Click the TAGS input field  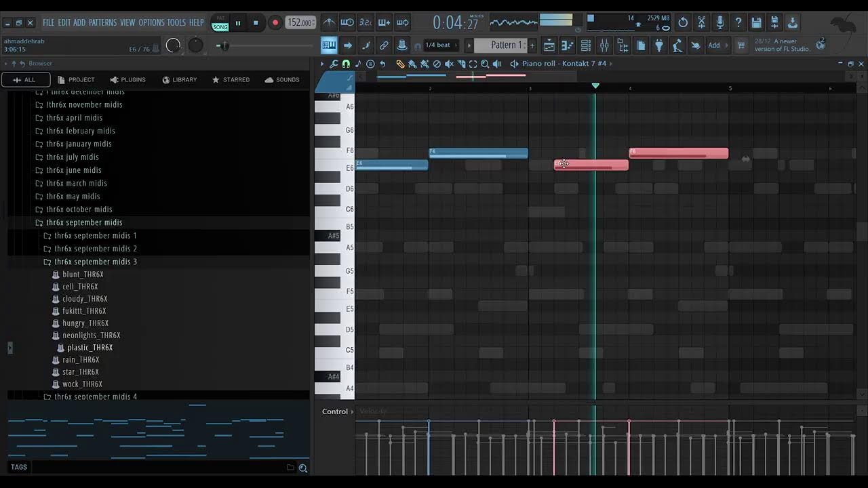point(157,468)
